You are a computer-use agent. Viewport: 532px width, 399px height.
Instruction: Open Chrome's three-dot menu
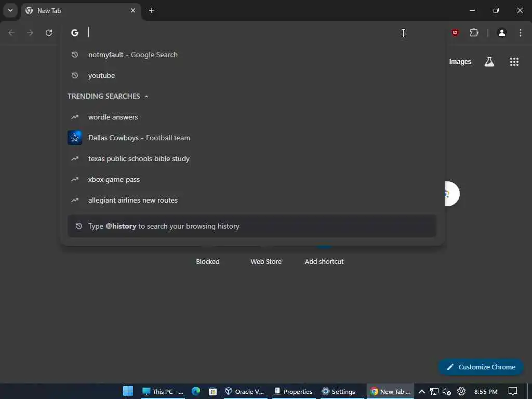(521, 33)
